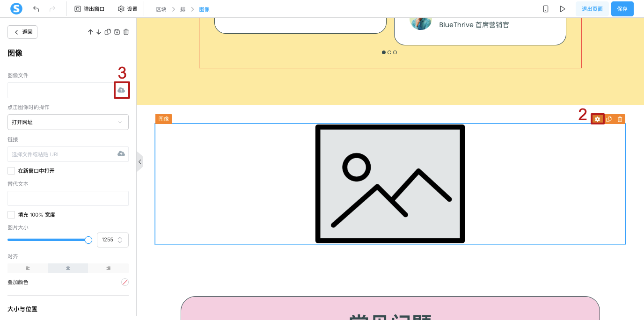
Task: Choose link file via cloud upload icon
Action: point(121,154)
